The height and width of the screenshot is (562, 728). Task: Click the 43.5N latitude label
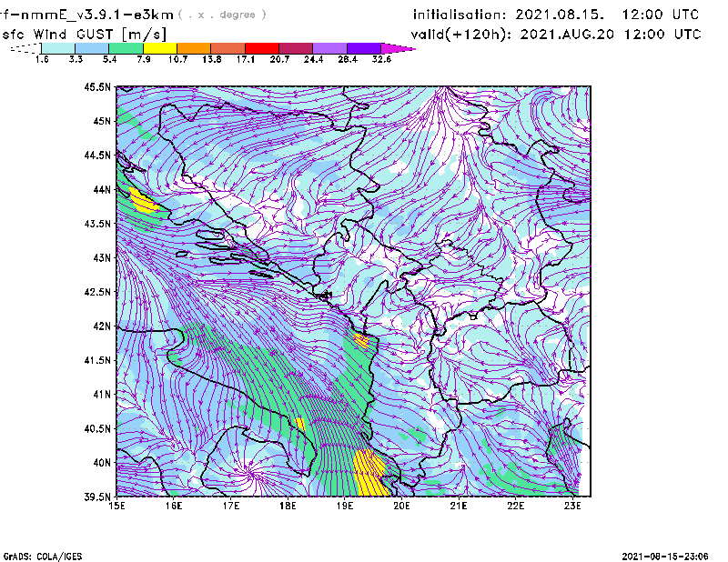(97, 224)
